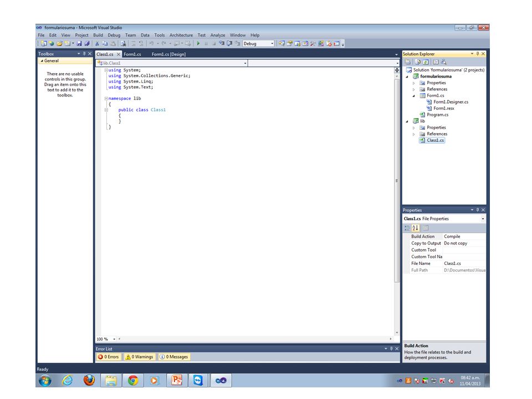Click the Windows Start orb
Screen dimensions: 532x399
pyautogui.click(x=45, y=380)
